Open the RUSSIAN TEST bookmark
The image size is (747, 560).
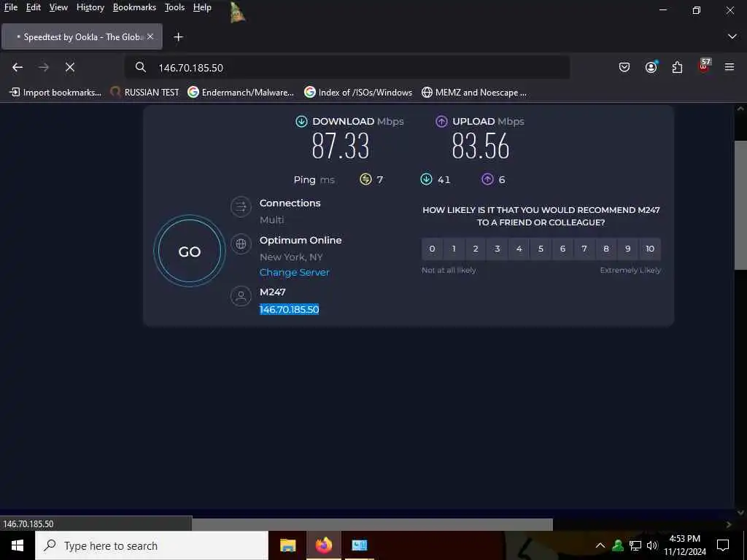pos(144,93)
